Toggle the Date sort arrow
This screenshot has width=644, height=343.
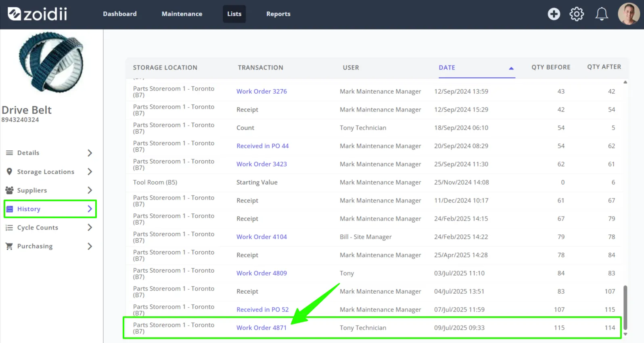511,68
